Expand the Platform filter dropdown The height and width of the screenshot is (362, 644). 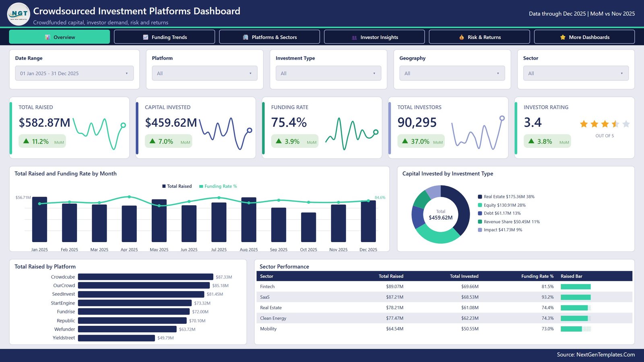[204, 73]
